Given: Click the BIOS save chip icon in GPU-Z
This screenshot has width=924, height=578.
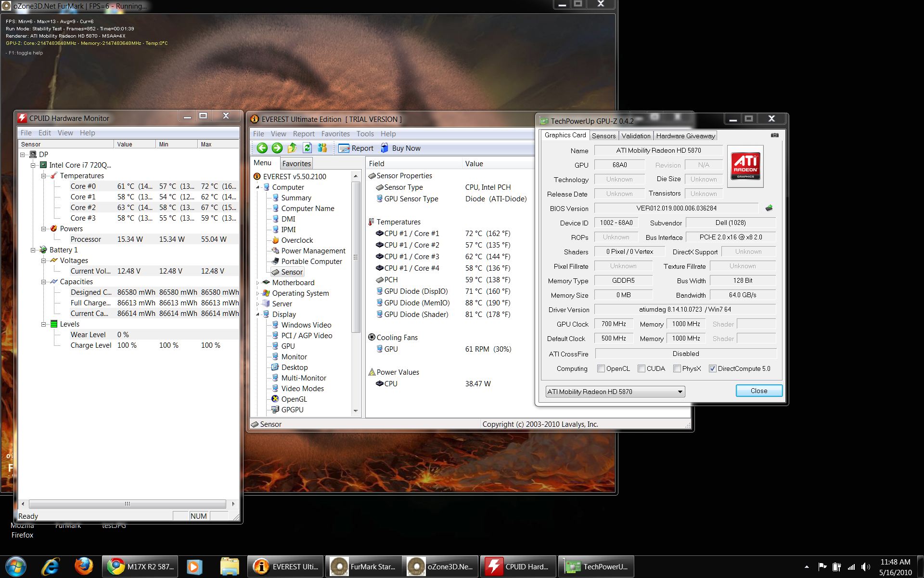Looking at the screenshot, I should [x=769, y=208].
